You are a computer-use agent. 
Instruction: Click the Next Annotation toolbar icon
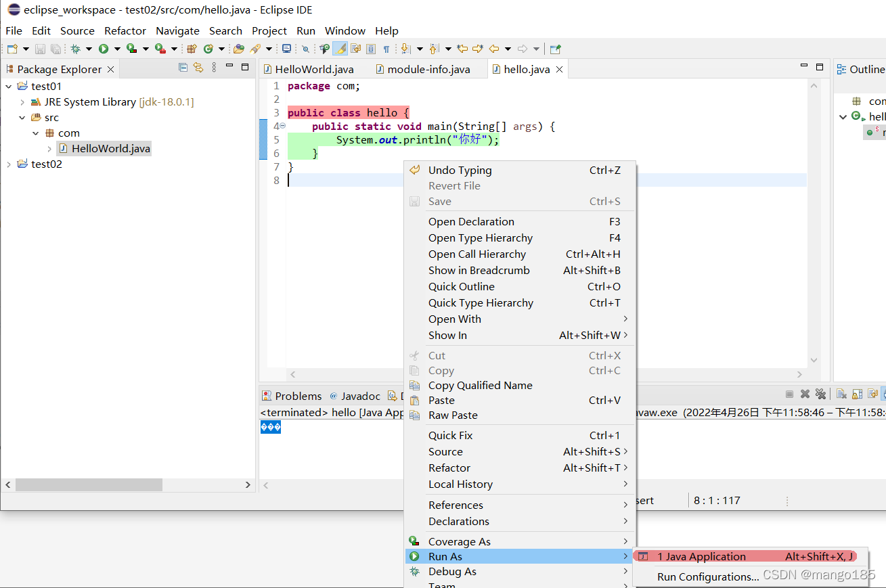[405, 49]
